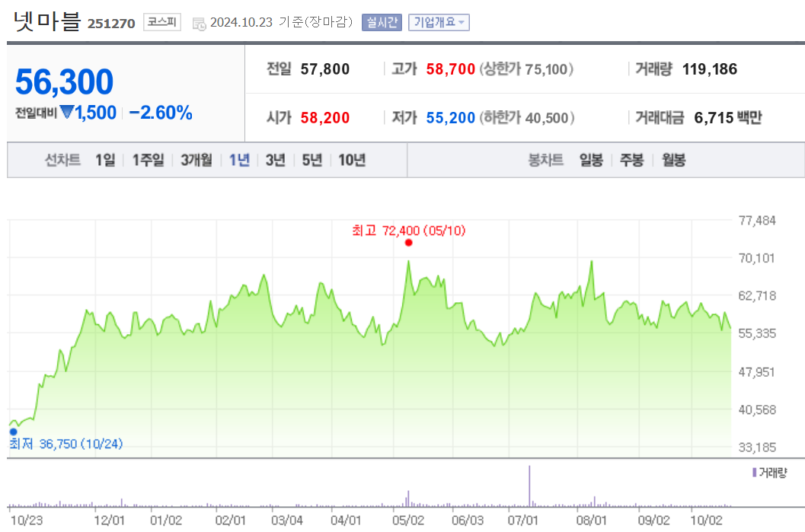Select the 1년 chart range
Screen dimensions: 805x532
(x=239, y=160)
